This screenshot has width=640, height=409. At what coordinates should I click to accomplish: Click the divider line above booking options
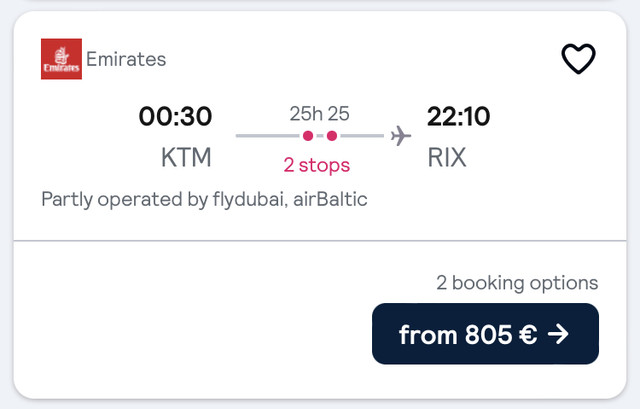click(319, 241)
